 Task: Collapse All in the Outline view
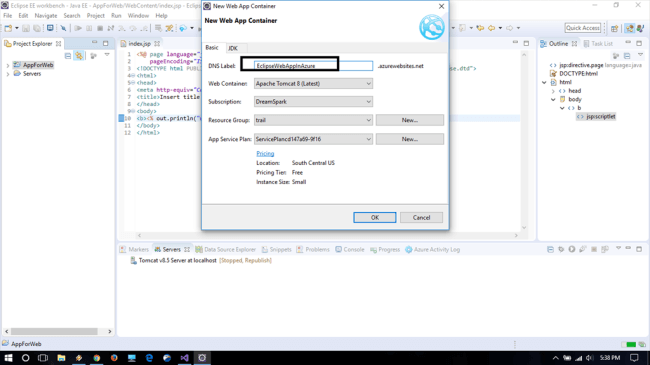627,56
